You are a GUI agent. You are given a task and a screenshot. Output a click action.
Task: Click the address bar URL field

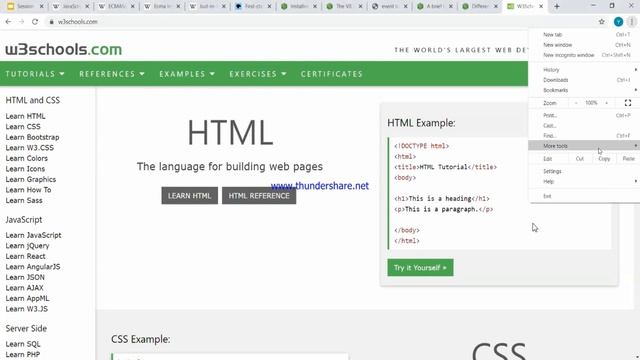click(318, 22)
